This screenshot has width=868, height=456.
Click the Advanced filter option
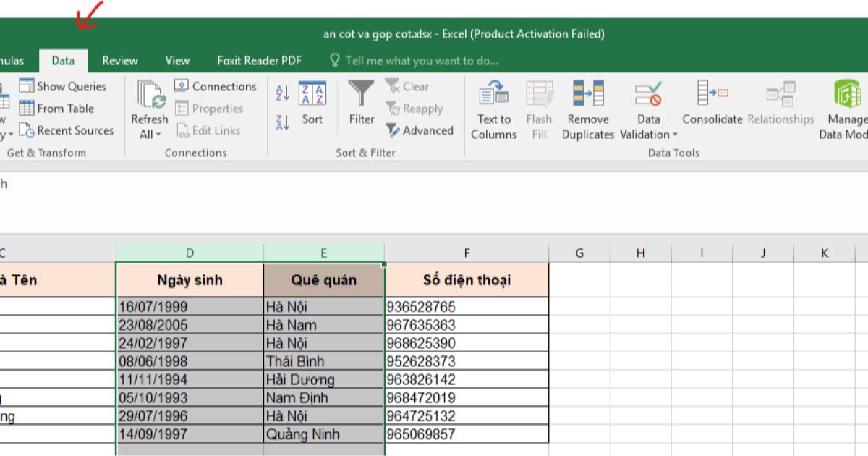point(421,131)
